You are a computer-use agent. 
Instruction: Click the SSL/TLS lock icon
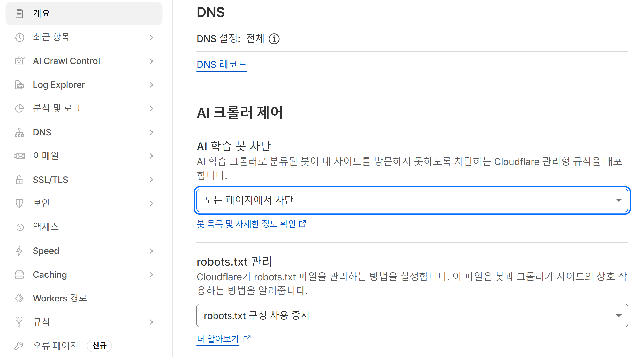19,180
